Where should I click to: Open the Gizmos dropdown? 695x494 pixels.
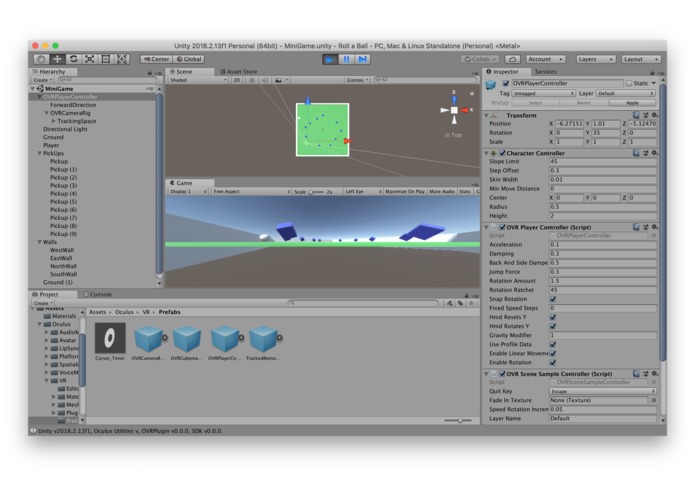(358, 80)
